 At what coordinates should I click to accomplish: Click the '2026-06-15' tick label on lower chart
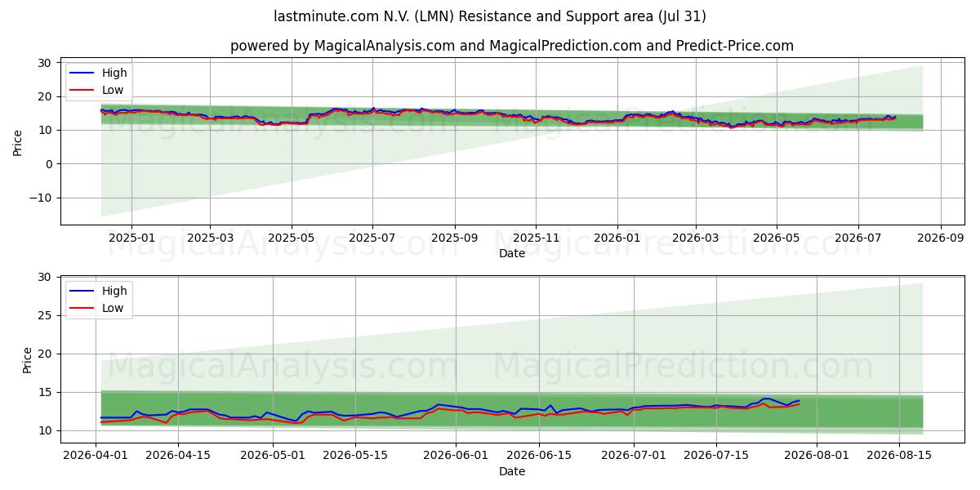[538, 456]
